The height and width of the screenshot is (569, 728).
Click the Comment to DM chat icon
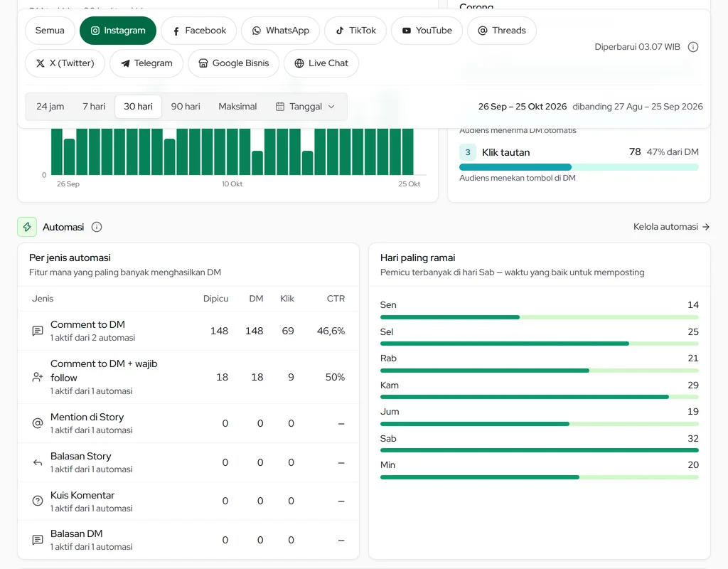point(38,331)
